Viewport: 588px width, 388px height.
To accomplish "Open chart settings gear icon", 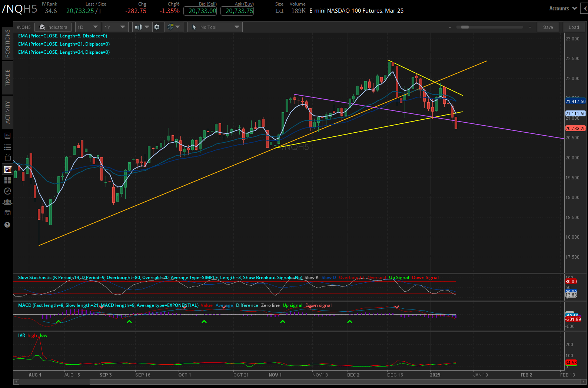I will [157, 27].
